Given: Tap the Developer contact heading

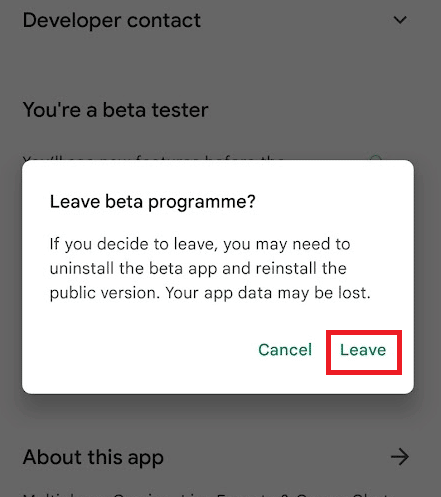Looking at the screenshot, I should tap(112, 20).
